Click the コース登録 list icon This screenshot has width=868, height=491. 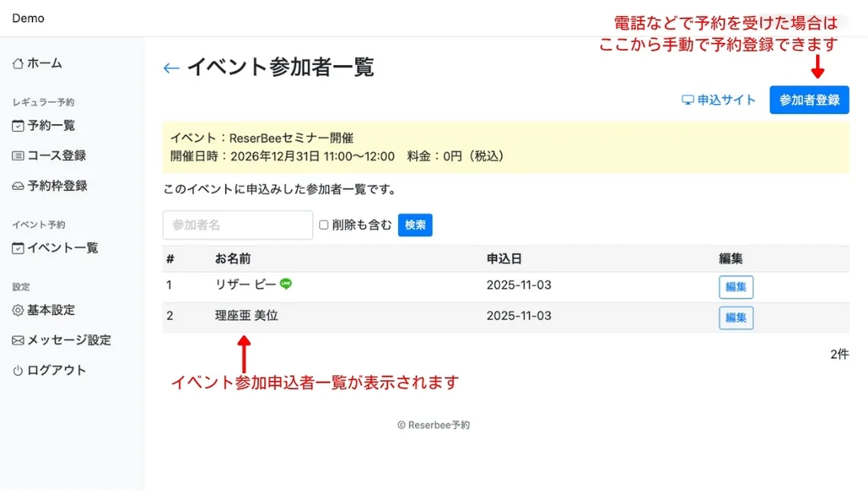tap(18, 155)
